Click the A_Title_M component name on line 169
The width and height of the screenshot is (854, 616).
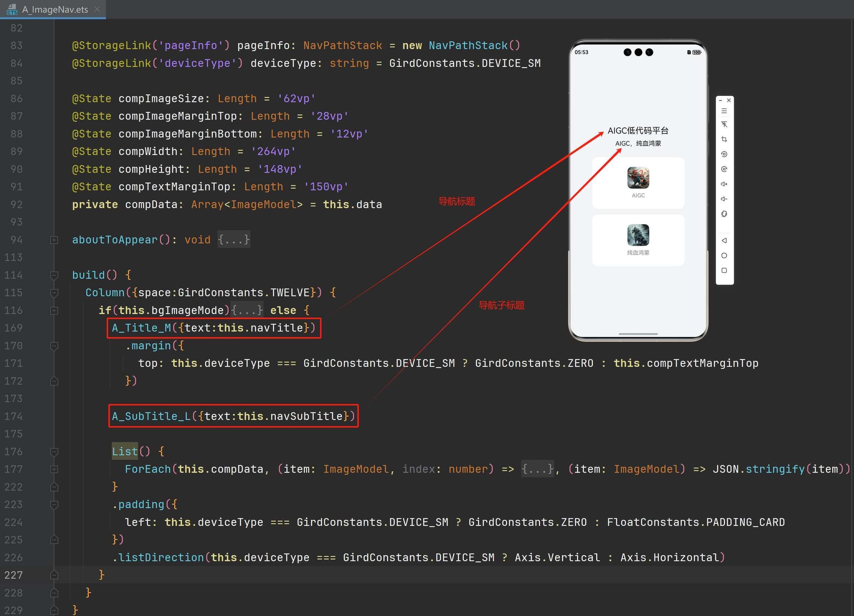(141, 328)
